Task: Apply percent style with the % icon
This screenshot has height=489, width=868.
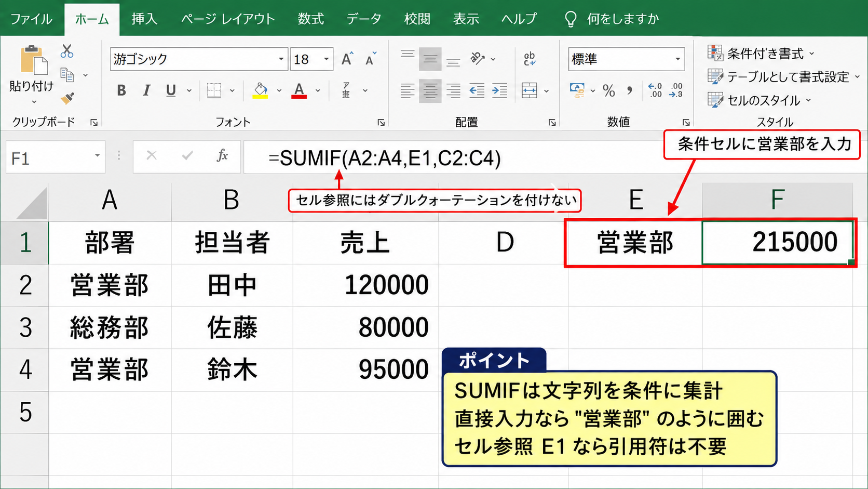Action: pyautogui.click(x=609, y=91)
